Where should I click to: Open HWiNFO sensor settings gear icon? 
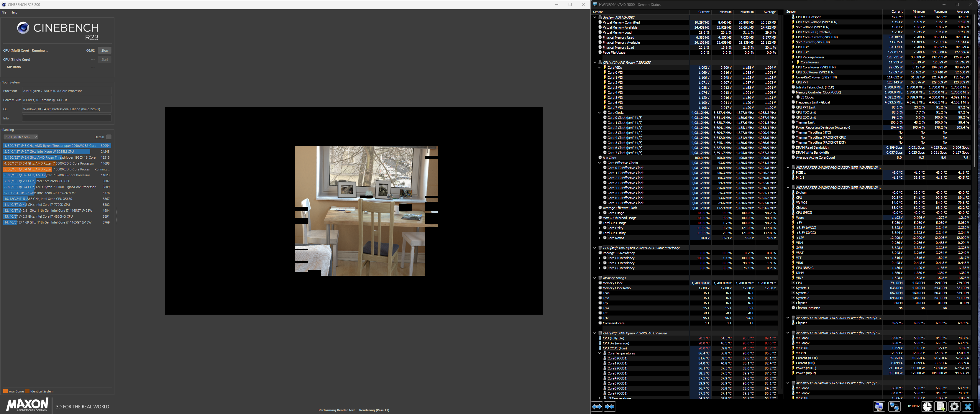[954, 406]
